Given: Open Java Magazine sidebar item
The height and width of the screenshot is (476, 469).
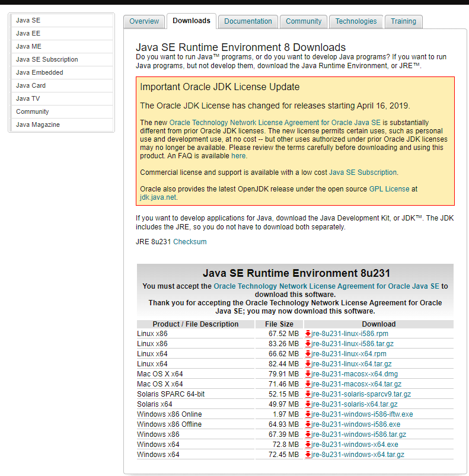Looking at the screenshot, I should point(62,124).
